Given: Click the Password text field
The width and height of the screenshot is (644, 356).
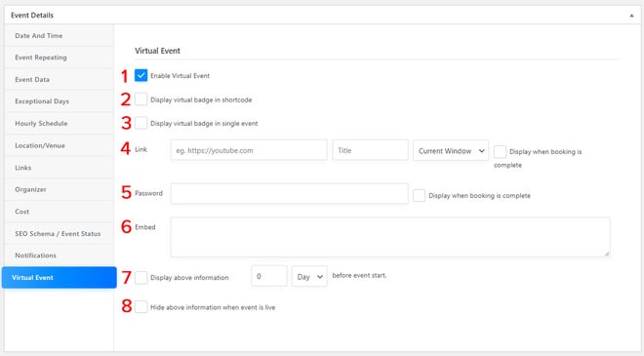Looking at the screenshot, I should click(x=289, y=193).
